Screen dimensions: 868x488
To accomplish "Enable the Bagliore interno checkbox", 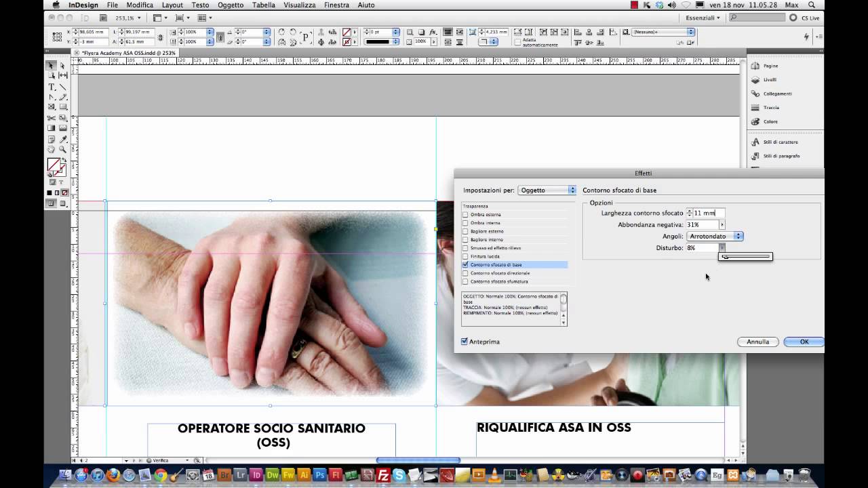I will point(465,240).
